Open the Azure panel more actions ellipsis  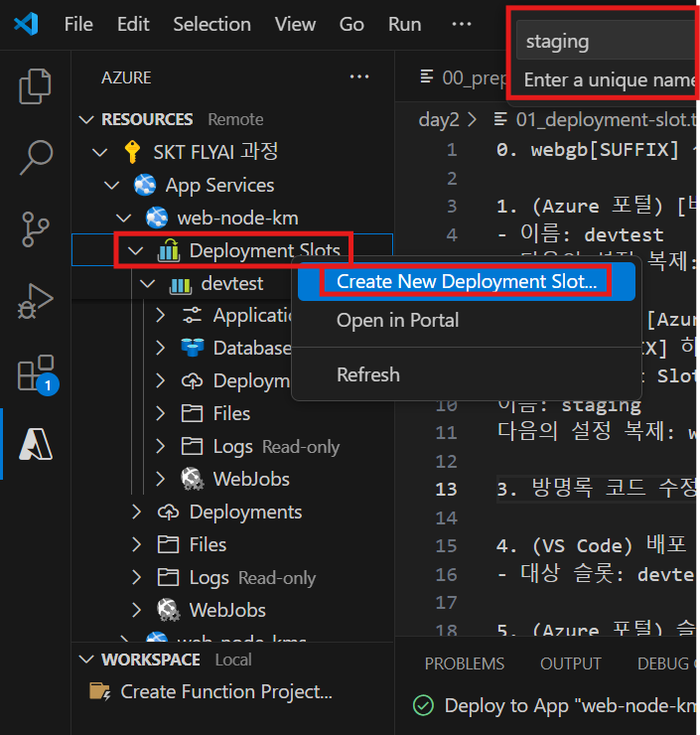(x=359, y=76)
